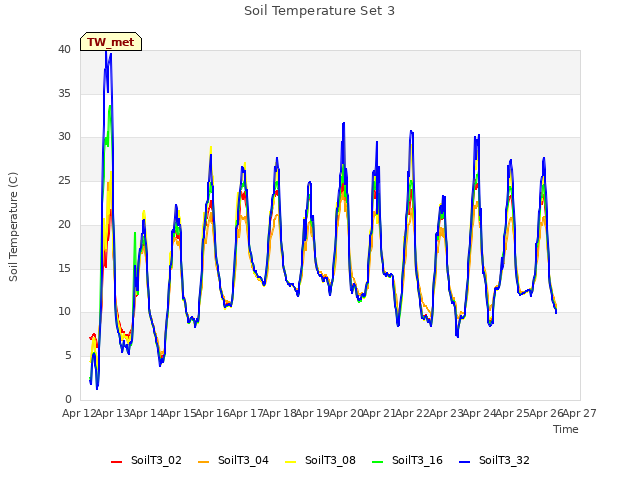The image size is (640, 480).
Task: Click the Apr 27 x-axis tick label
Action: click(580, 413)
